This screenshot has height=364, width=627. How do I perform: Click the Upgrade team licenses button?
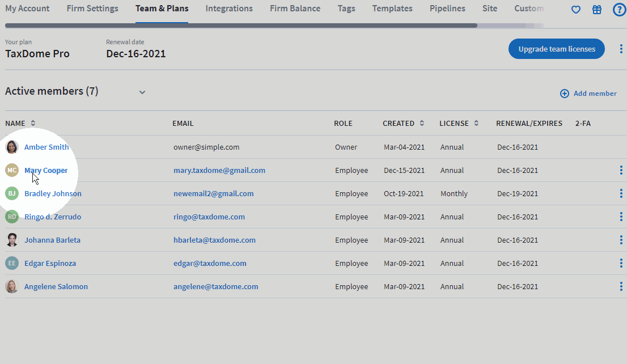coord(556,49)
